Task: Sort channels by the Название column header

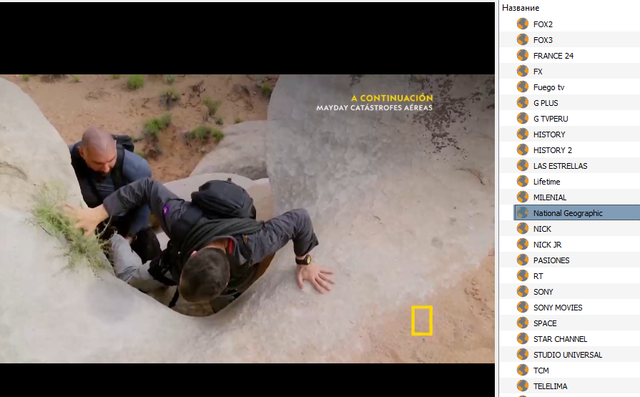Action: point(520,8)
